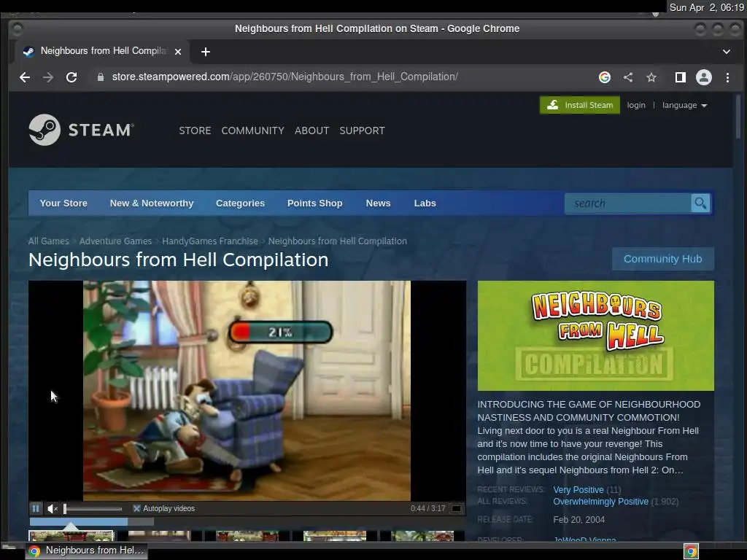Click the Chrome icon in system tray
Screen dimensions: 747x560
click(691, 551)
